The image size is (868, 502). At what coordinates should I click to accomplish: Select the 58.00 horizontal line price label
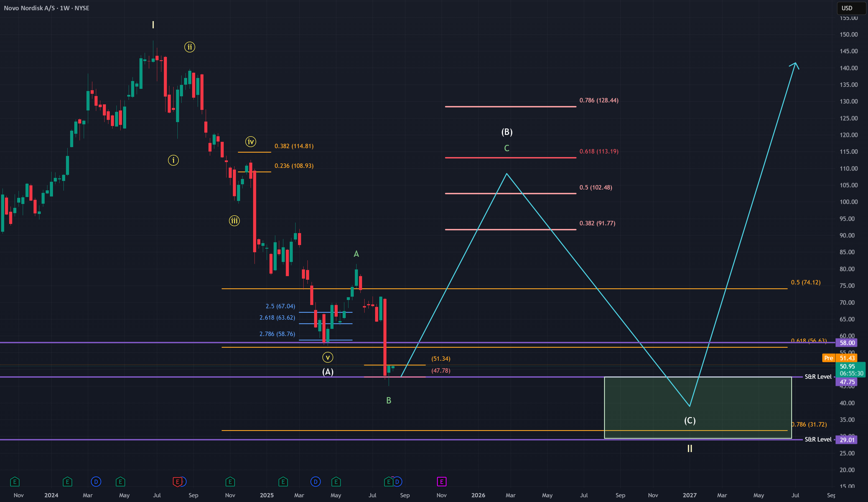(847, 343)
